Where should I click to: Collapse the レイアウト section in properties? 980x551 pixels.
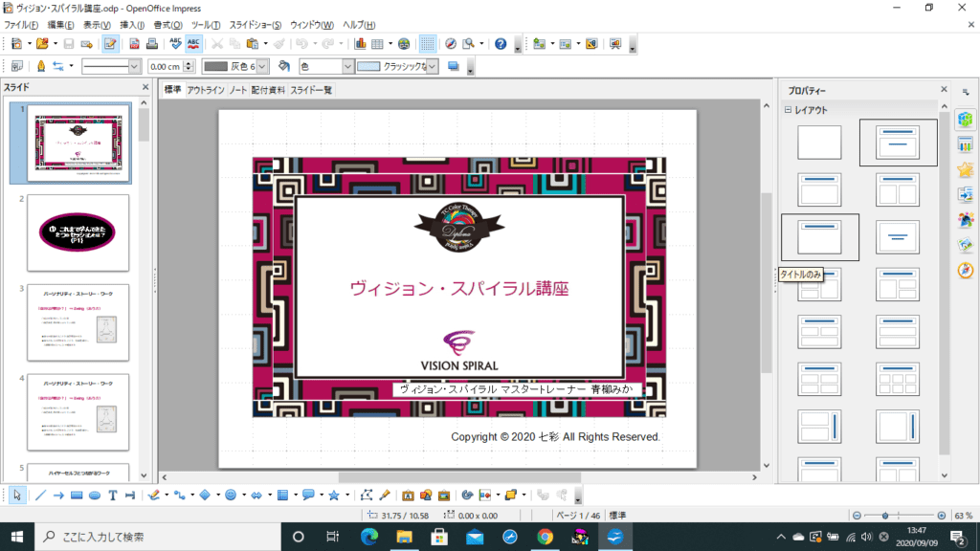click(x=789, y=110)
